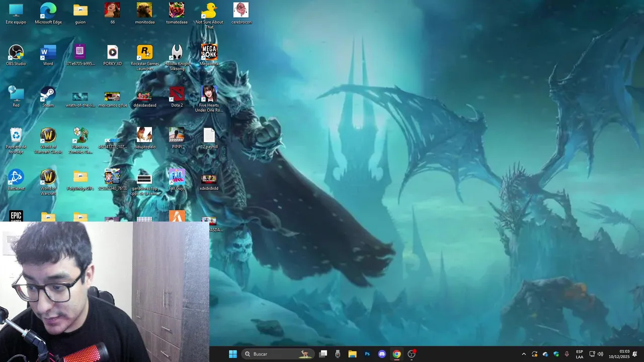Open the notifications bell in the taskbar
Viewport: 644px width, 362px height.
click(x=635, y=354)
